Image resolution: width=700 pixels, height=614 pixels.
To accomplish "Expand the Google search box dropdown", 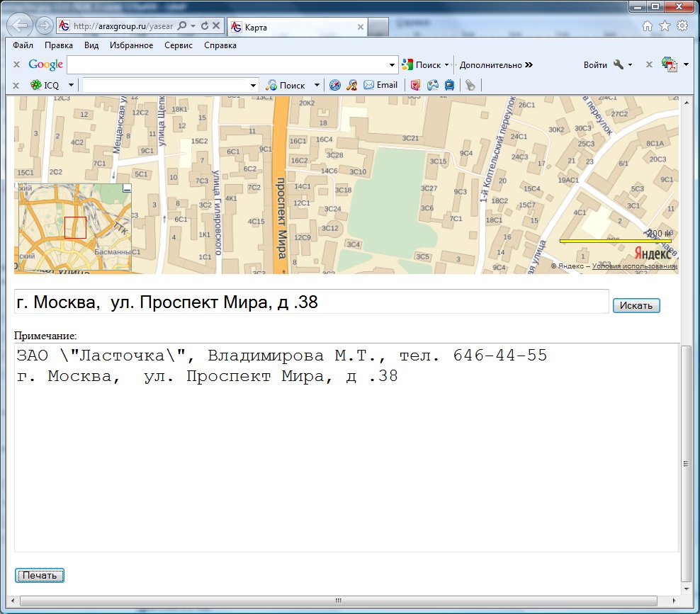I will pos(393,65).
